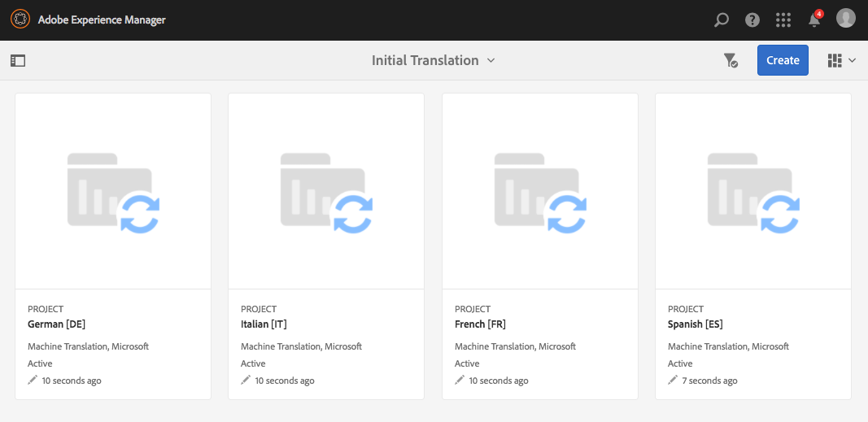The image size is (868, 422).
Task: Select the French [FR] project thumbnail
Action: (540, 191)
